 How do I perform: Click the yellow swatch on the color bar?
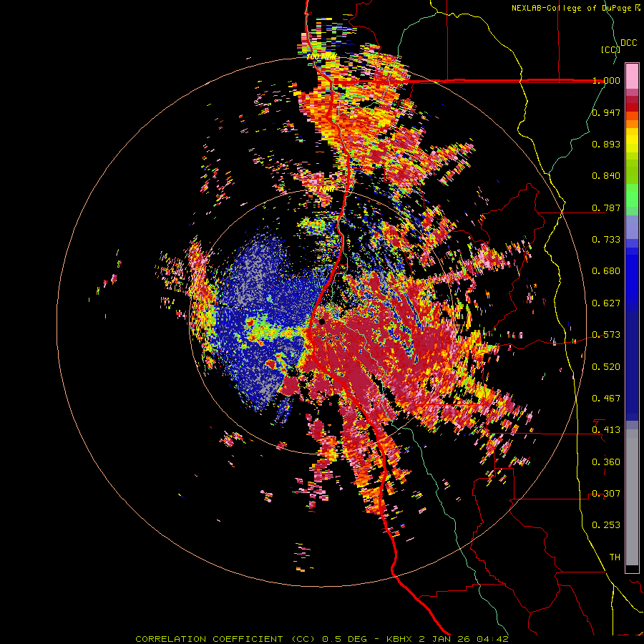coord(632,140)
